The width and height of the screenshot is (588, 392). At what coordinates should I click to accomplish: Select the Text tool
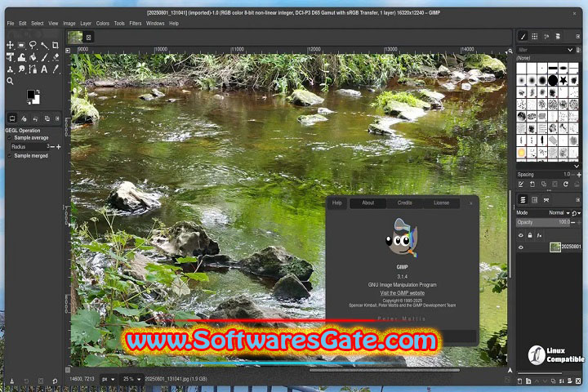(x=44, y=69)
